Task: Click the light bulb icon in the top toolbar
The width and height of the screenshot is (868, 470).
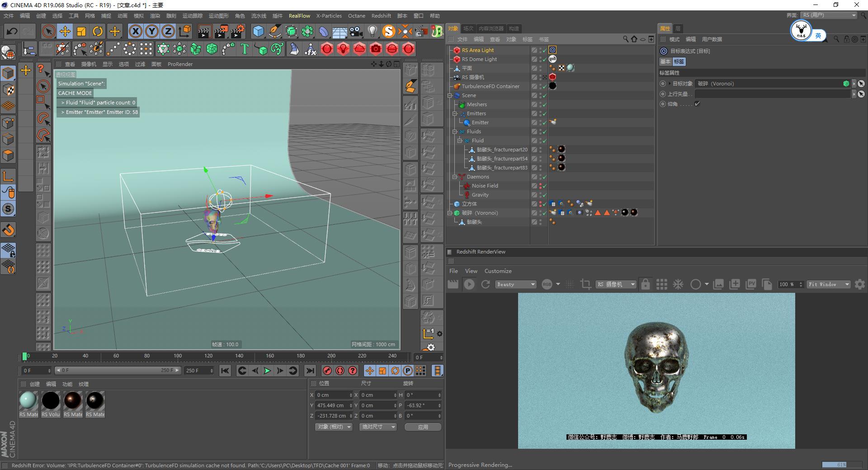Action: [x=372, y=31]
